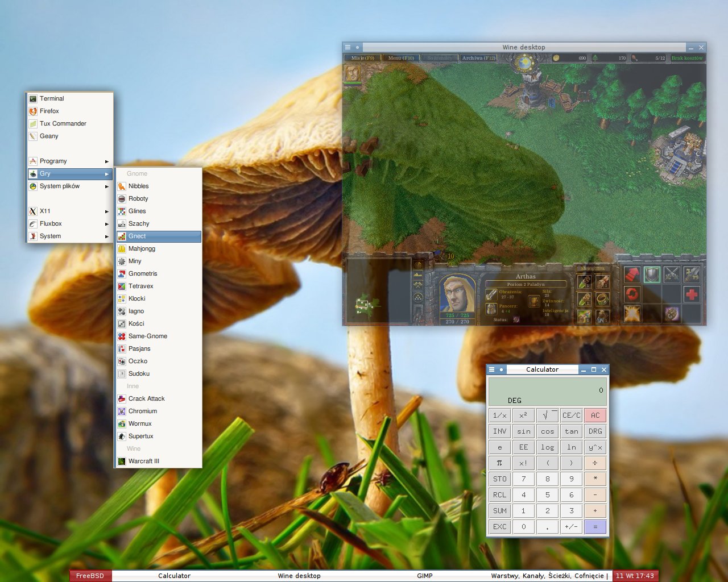The width and height of the screenshot is (728, 582).
Task: Click the Miny mines icon
Action: click(x=122, y=261)
